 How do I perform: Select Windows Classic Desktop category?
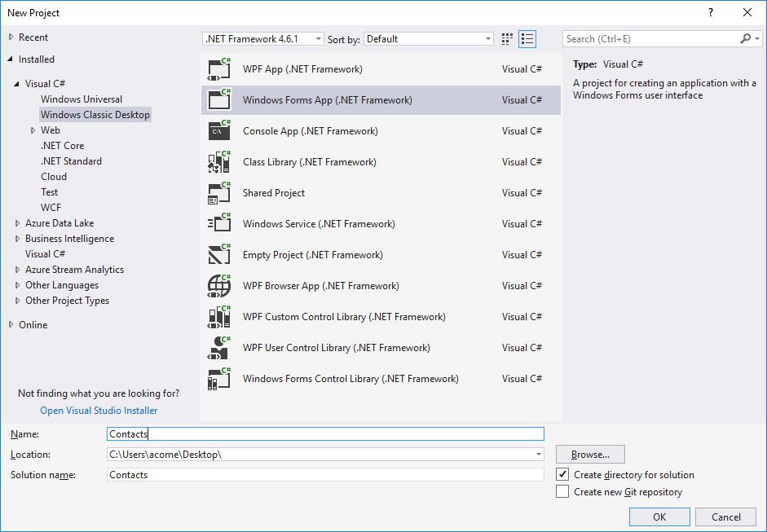(x=95, y=114)
